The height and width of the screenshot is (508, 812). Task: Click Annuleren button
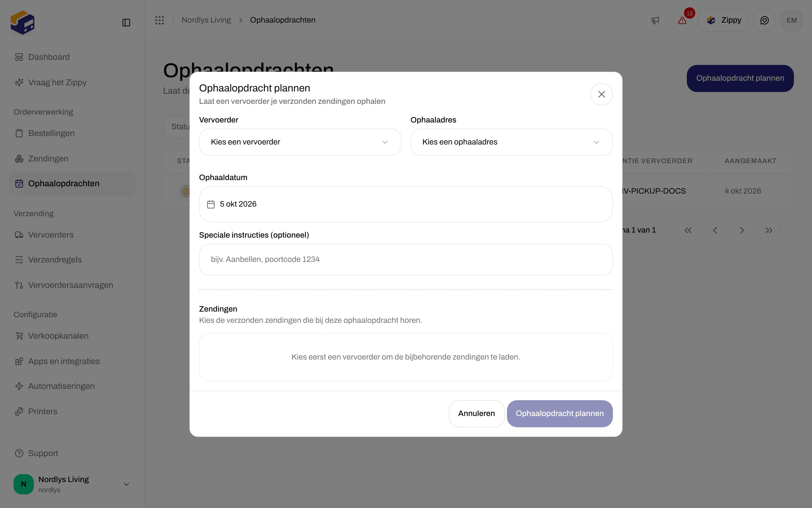(476, 413)
